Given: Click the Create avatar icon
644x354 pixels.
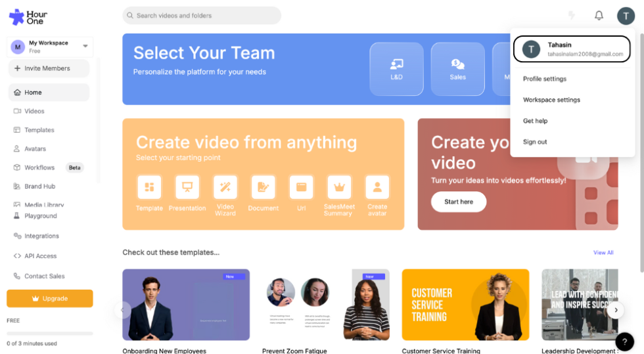Looking at the screenshot, I should (377, 187).
